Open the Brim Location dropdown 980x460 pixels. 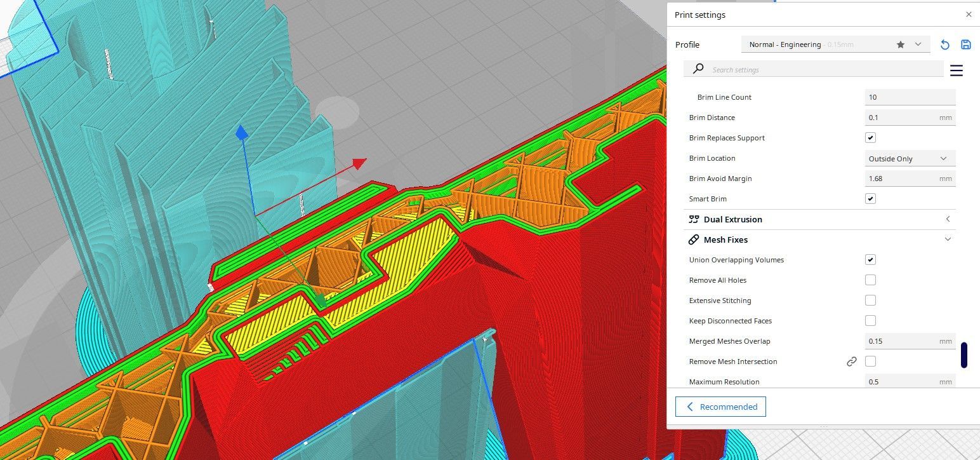click(x=910, y=158)
